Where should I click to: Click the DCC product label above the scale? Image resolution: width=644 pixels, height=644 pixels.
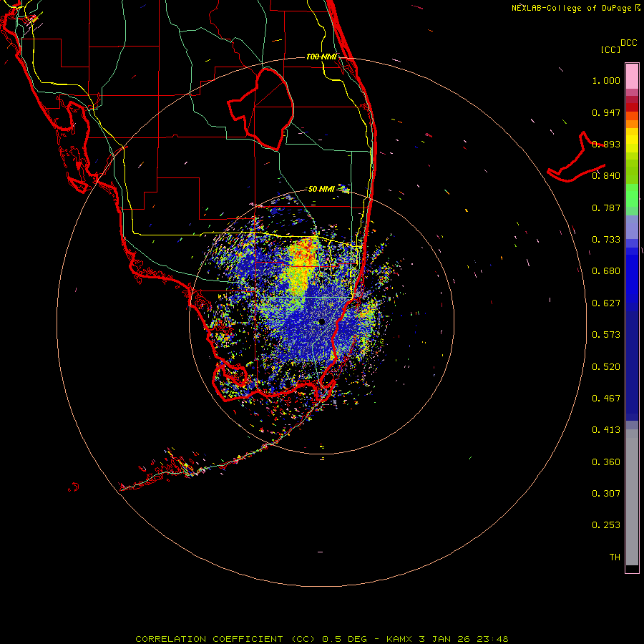pyautogui.click(x=628, y=43)
